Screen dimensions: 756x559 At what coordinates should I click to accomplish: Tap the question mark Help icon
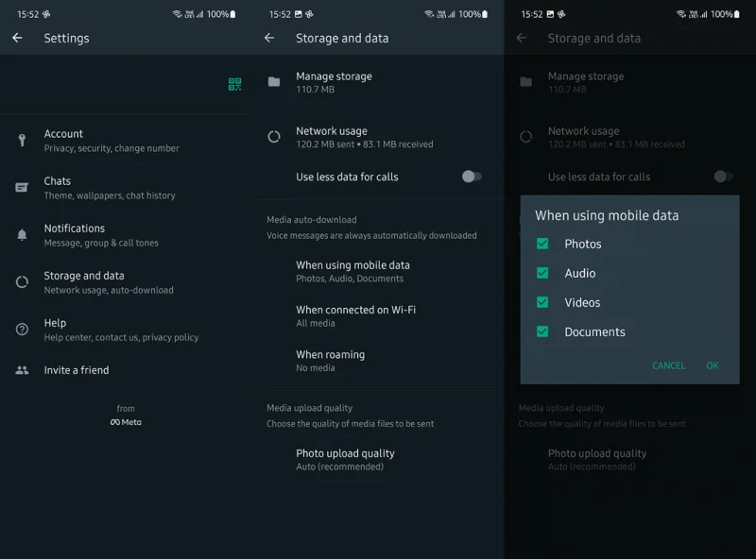[x=22, y=330]
